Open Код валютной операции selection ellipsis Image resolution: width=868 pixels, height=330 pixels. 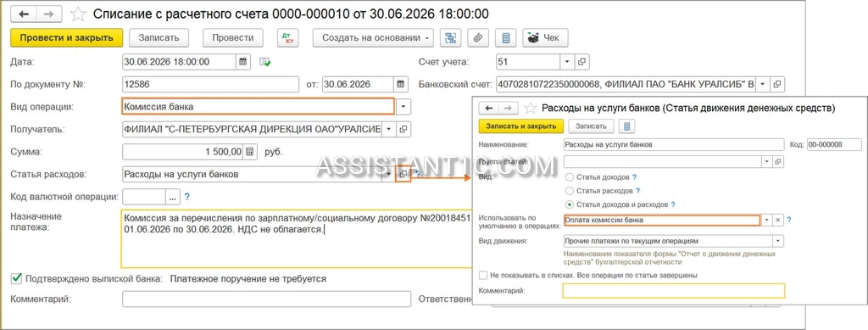tap(173, 197)
